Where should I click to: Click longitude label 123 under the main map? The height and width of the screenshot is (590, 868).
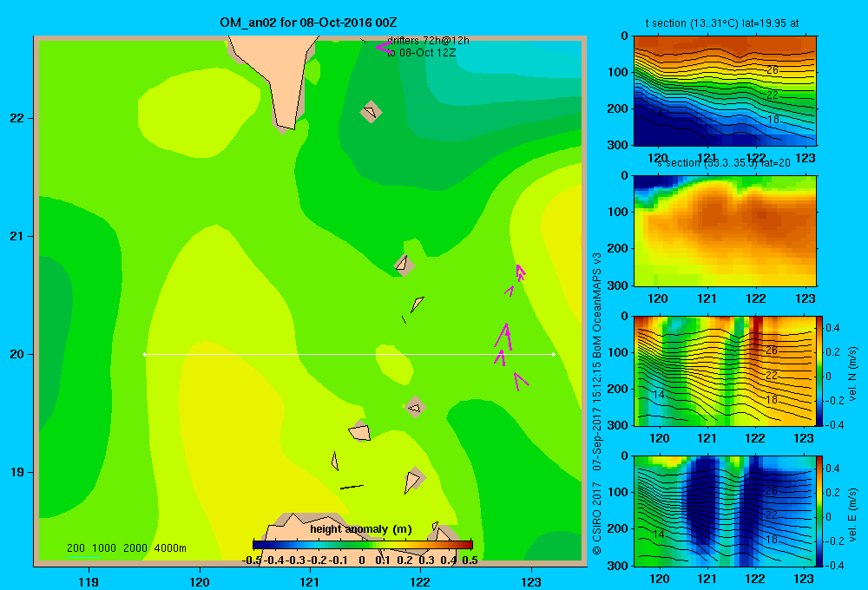(531, 581)
